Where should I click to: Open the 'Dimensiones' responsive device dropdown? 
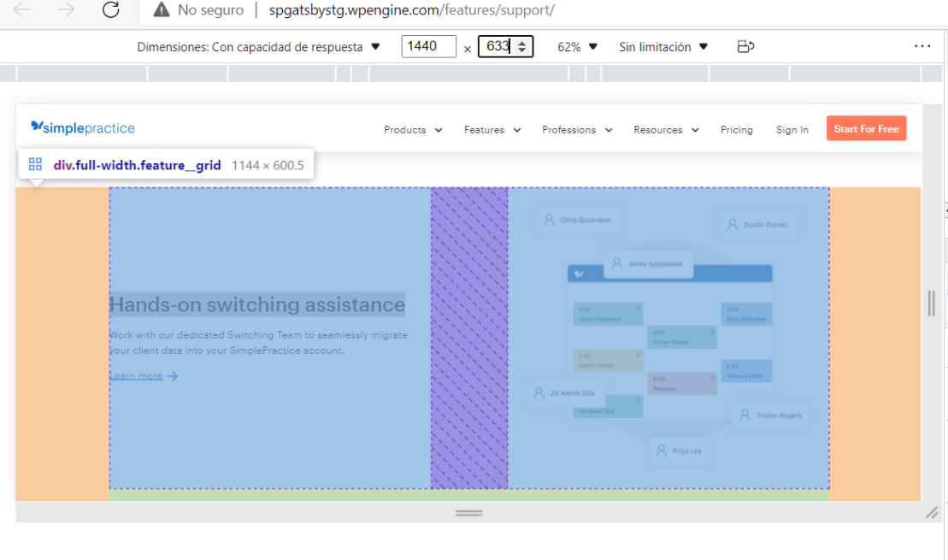point(373,47)
